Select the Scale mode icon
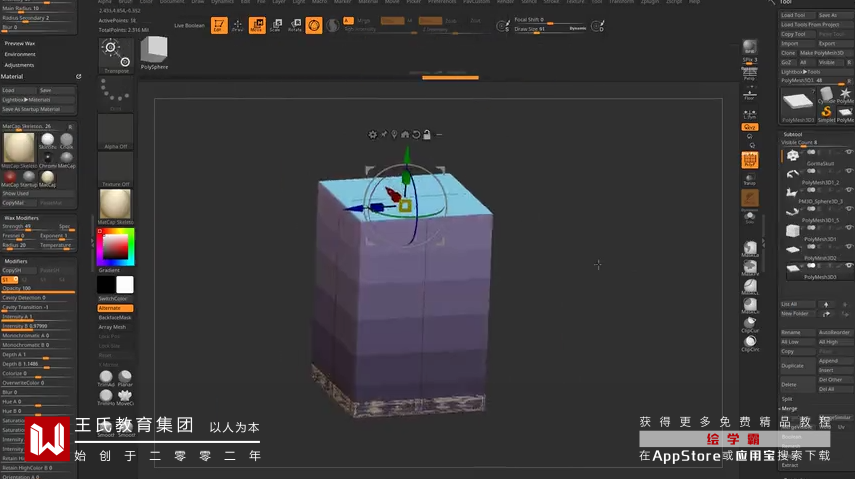The width and height of the screenshot is (855, 479). [x=276, y=25]
